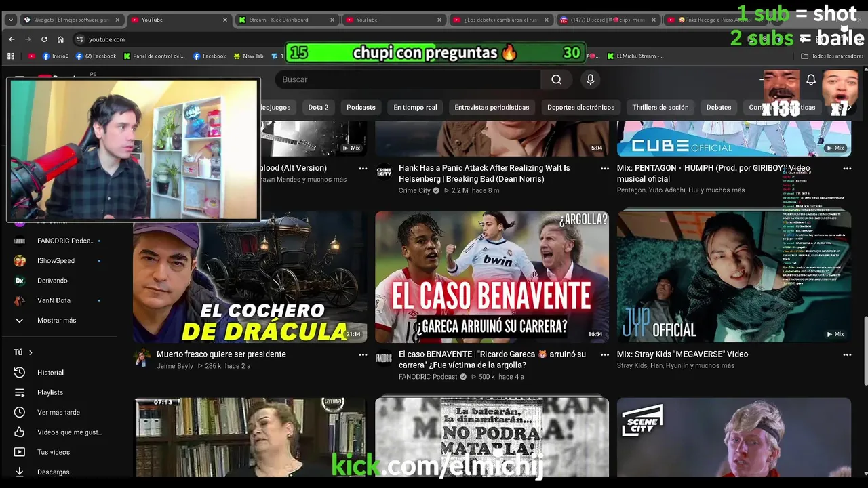Image resolution: width=868 pixels, height=488 pixels.
Task: Click VanN Dota subscription avatar
Action: (x=20, y=300)
